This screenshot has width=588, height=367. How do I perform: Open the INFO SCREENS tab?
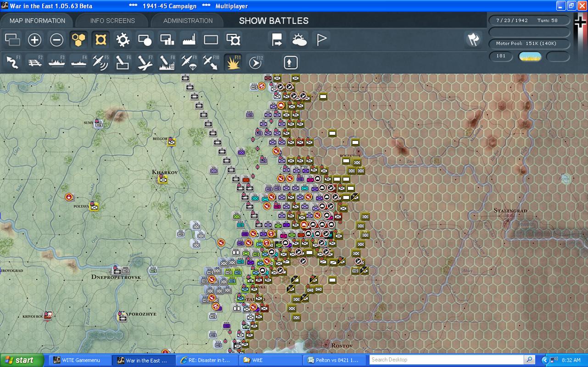pos(112,21)
